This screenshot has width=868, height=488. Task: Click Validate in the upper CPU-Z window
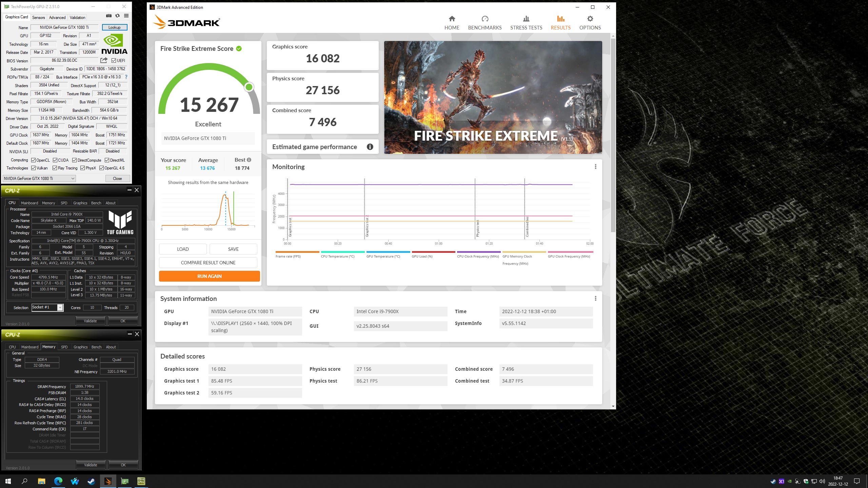90,321
